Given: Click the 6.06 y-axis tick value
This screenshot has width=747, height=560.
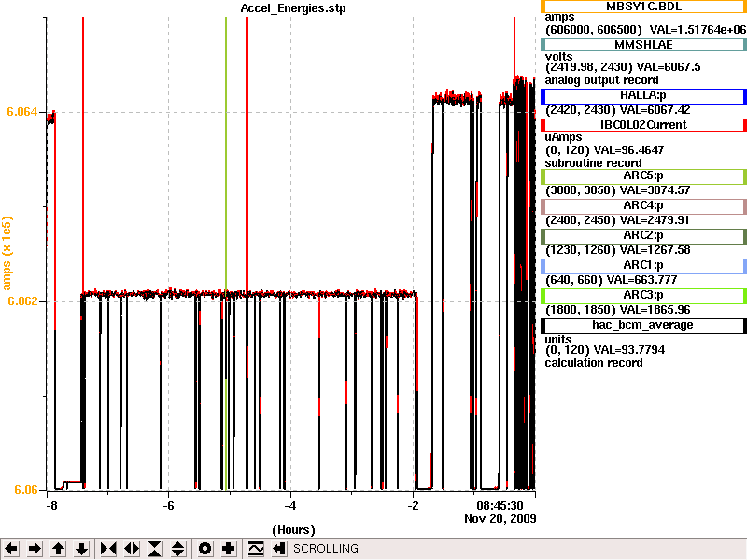Looking at the screenshot, I should [26, 489].
